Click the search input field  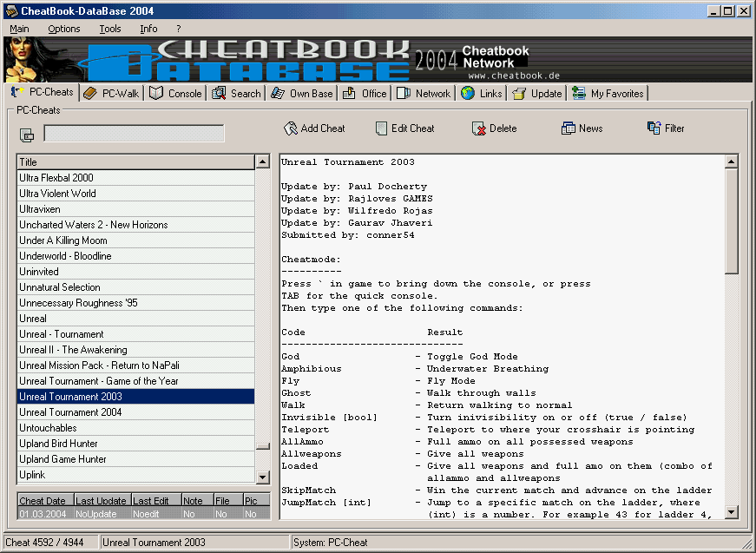pyautogui.click(x=134, y=134)
